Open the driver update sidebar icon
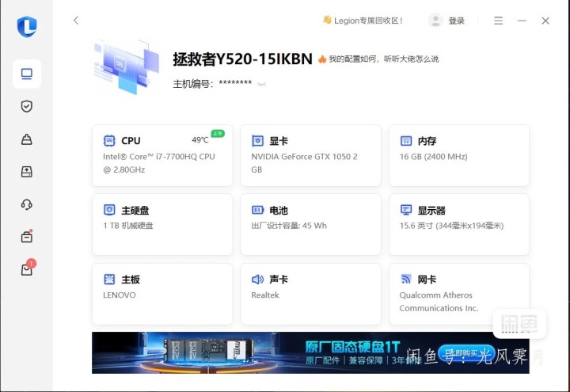Screen dimensions: 570x392 (27, 172)
